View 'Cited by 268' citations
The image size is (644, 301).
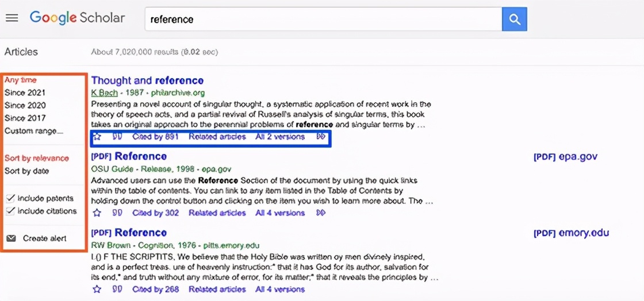click(x=155, y=289)
